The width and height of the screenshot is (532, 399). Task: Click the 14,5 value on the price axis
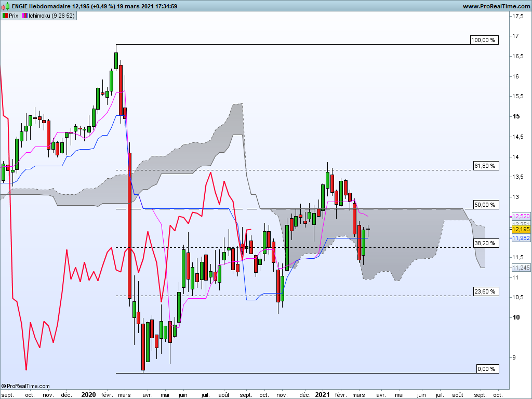[517, 137]
